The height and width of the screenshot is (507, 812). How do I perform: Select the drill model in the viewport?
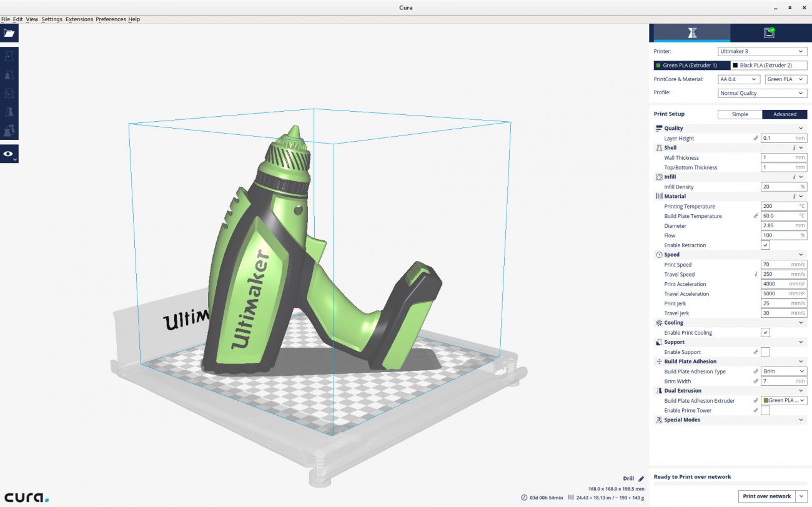point(281,250)
